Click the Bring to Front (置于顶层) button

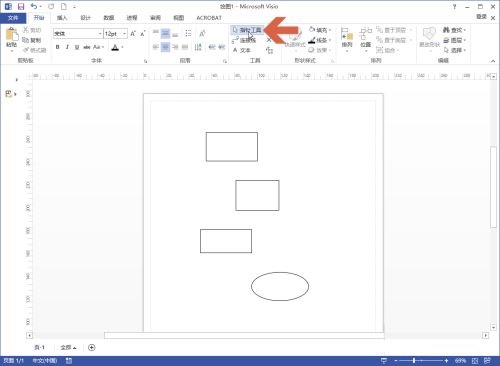(394, 30)
